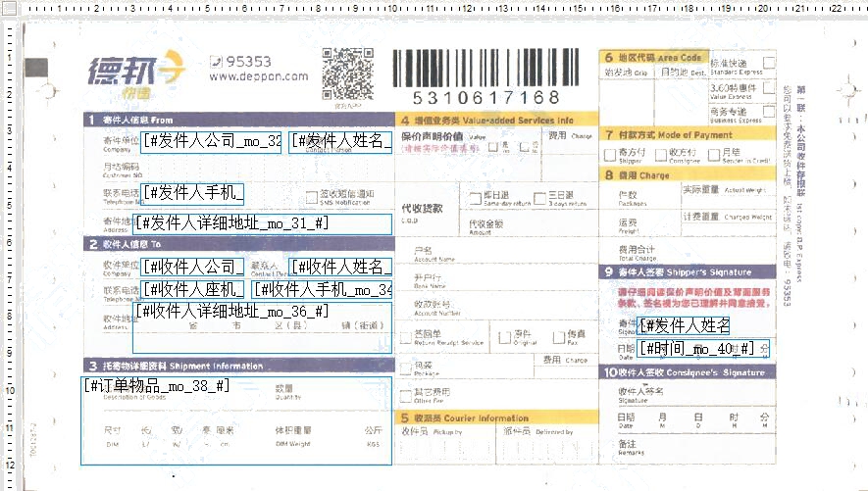Click the 收件人详细地址_mo_36 address field
This screenshot has height=491, width=868.
tap(263, 327)
